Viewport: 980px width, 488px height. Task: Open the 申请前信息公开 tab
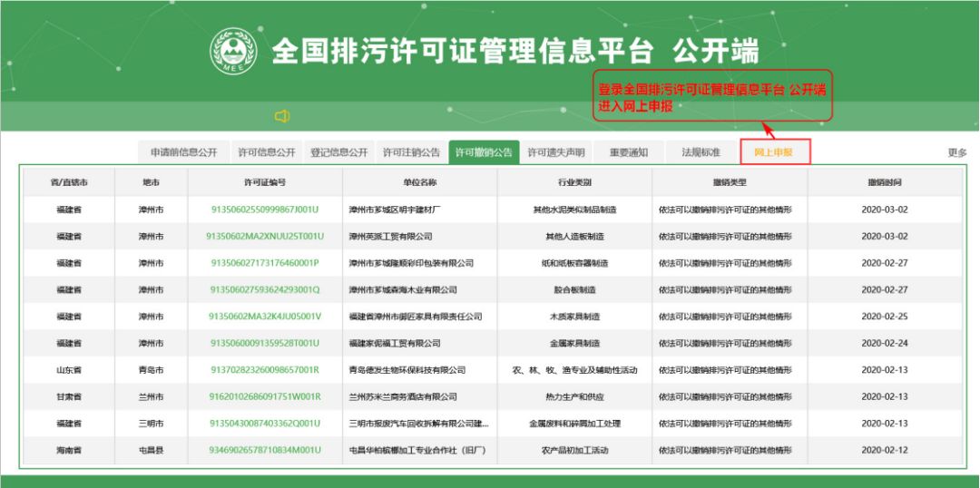point(184,152)
